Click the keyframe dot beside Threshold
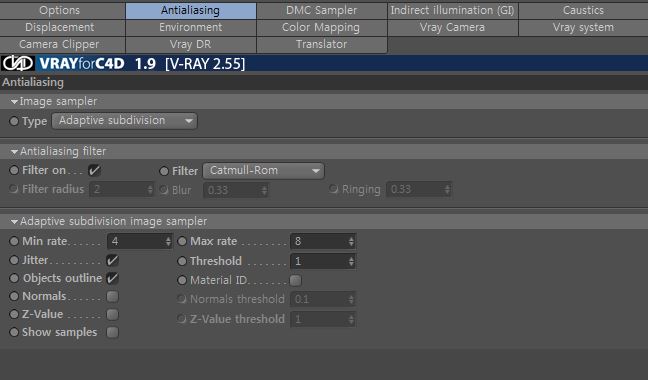 pyautogui.click(x=182, y=261)
